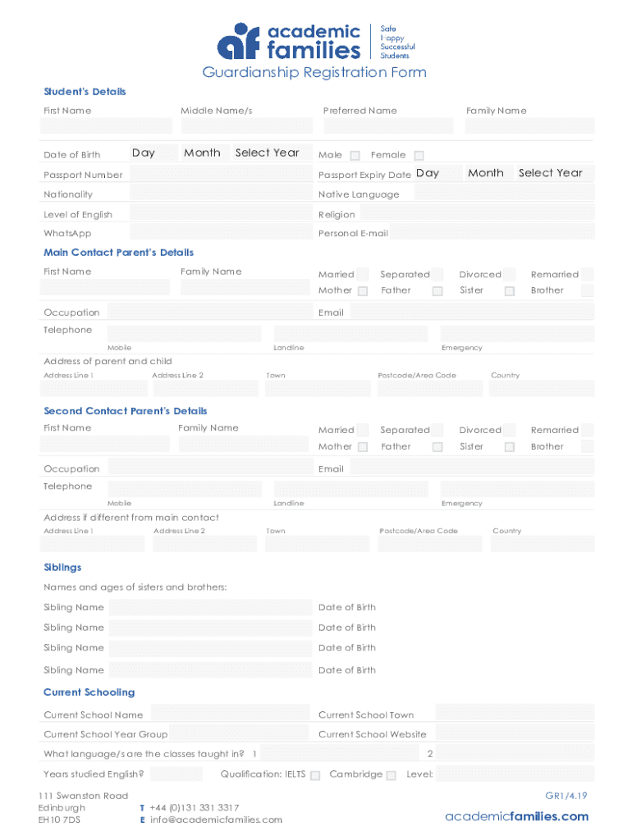
Task: Expand Date of Birth Select Year dropdown
Action: [x=271, y=153]
